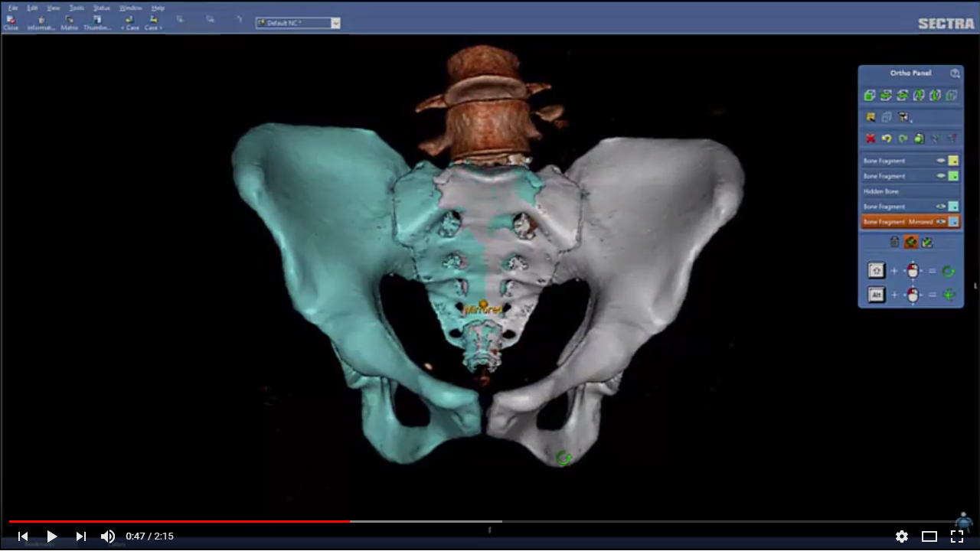Click the Informat... toolbar icon
The height and width of the screenshot is (551, 980).
[x=41, y=21]
